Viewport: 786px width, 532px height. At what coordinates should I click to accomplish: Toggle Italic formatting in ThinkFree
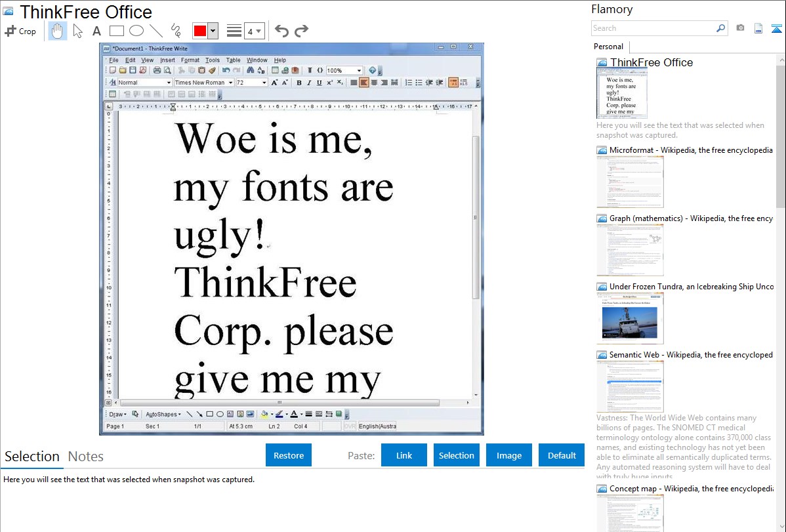309,83
